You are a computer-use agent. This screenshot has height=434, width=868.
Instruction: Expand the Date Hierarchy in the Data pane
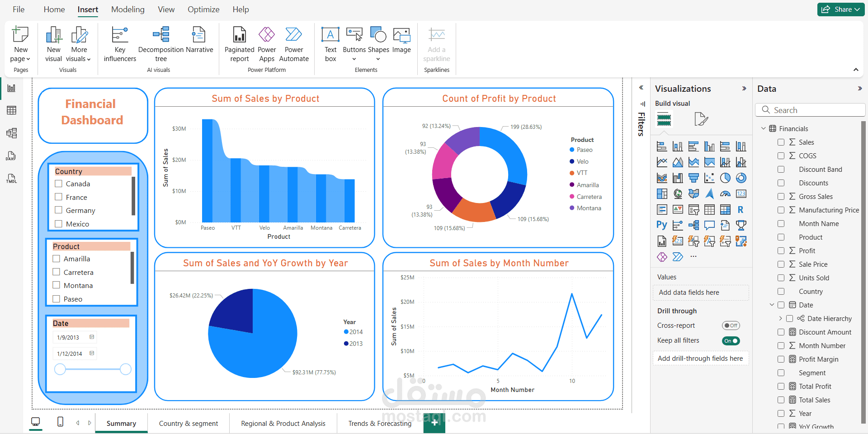pos(780,318)
